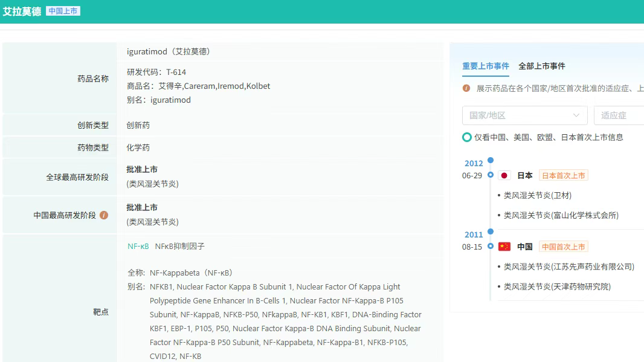Click the 08-15 timeline circle marker
The image size is (644, 362).
click(491, 247)
